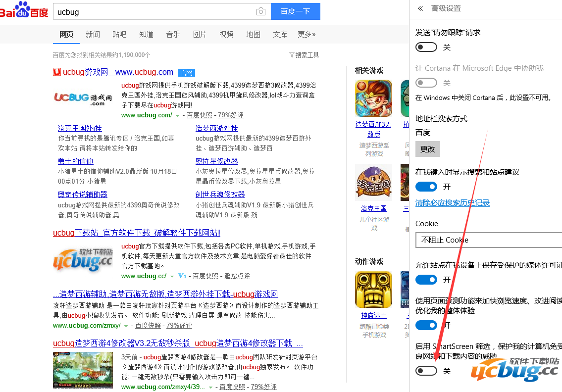
Task: Click the 造梦西游3无敌版 game title
Action: pyautogui.click(x=373, y=129)
